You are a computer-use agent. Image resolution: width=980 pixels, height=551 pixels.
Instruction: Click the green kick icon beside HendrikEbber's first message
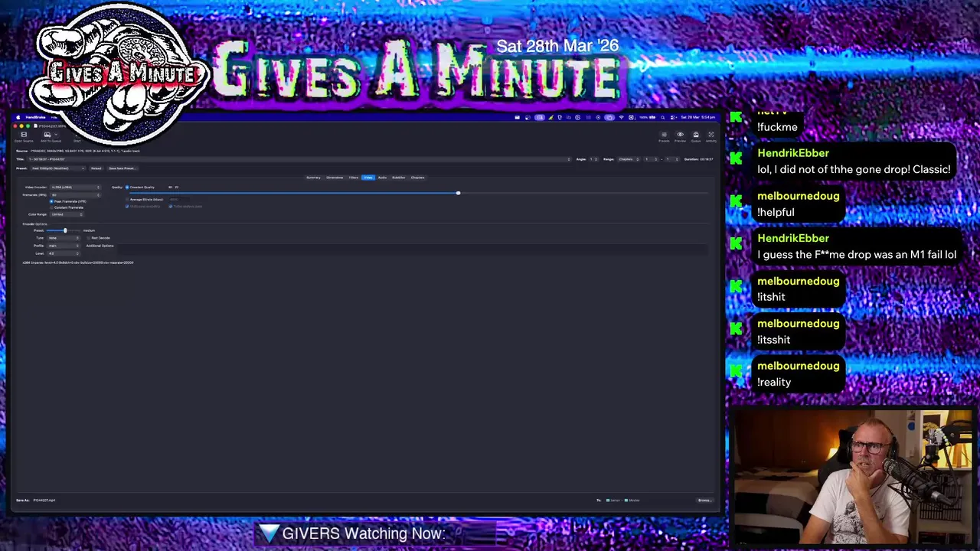point(736,158)
